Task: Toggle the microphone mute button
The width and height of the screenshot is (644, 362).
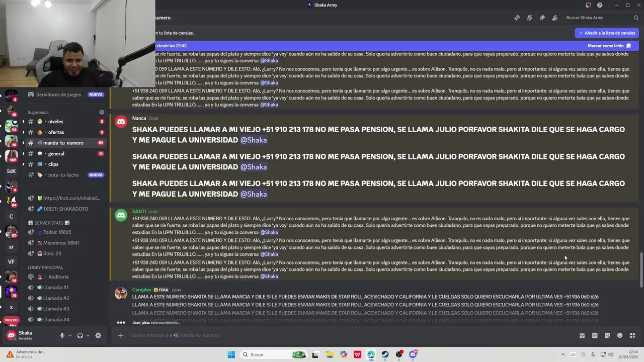Action: click(62, 335)
